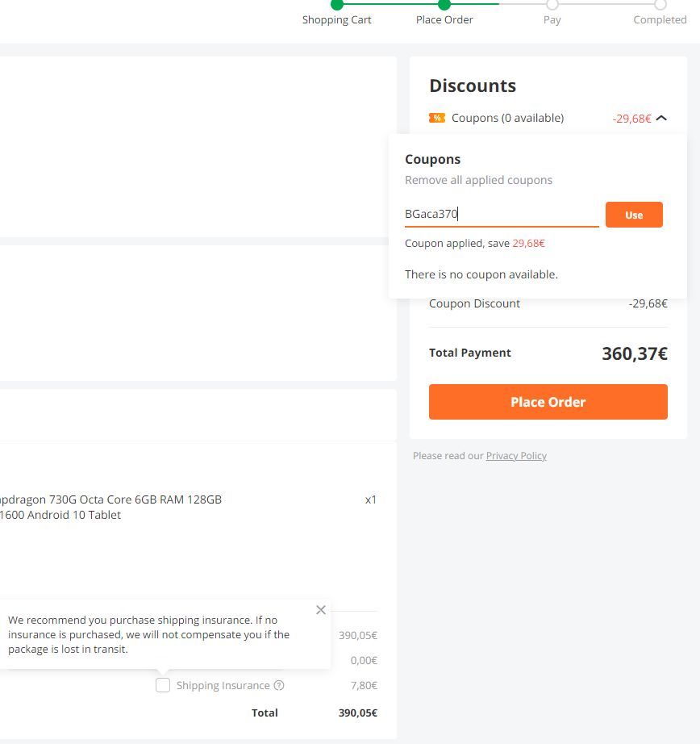
Task: Click the -29,68€ coupon amount in header
Action: [x=631, y=119]
